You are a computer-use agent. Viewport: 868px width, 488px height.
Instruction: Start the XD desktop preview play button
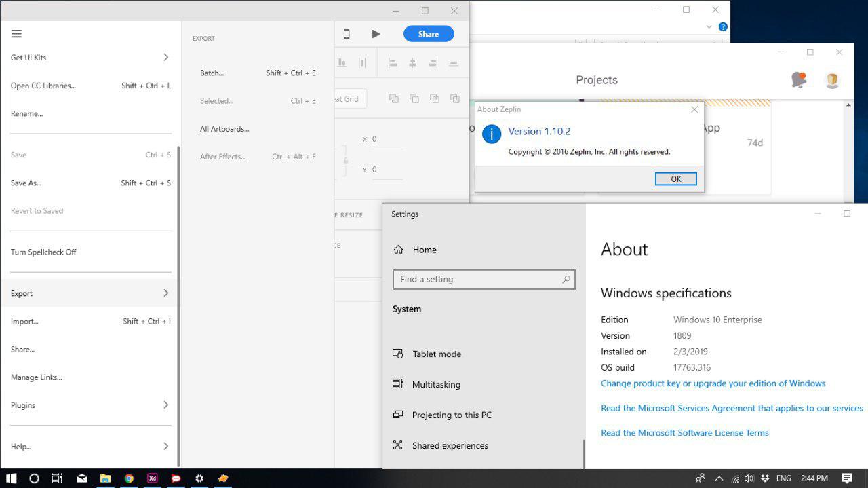[x=376, y=34]
